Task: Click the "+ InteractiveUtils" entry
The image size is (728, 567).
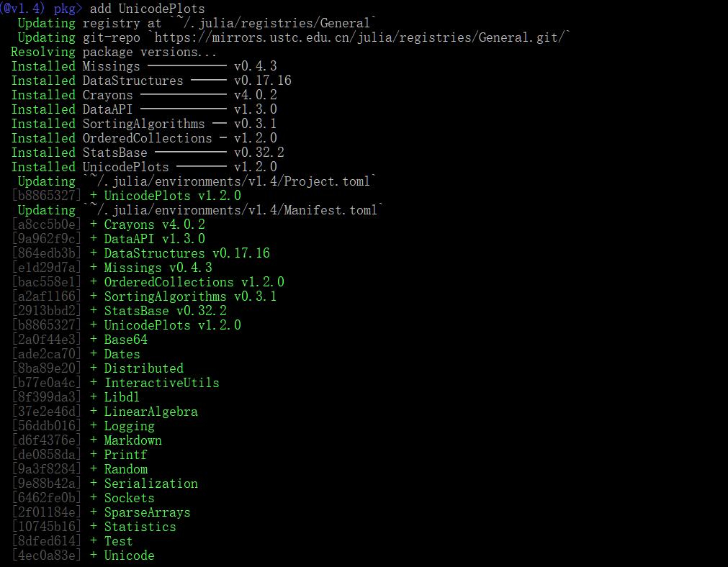Action: 155,383
